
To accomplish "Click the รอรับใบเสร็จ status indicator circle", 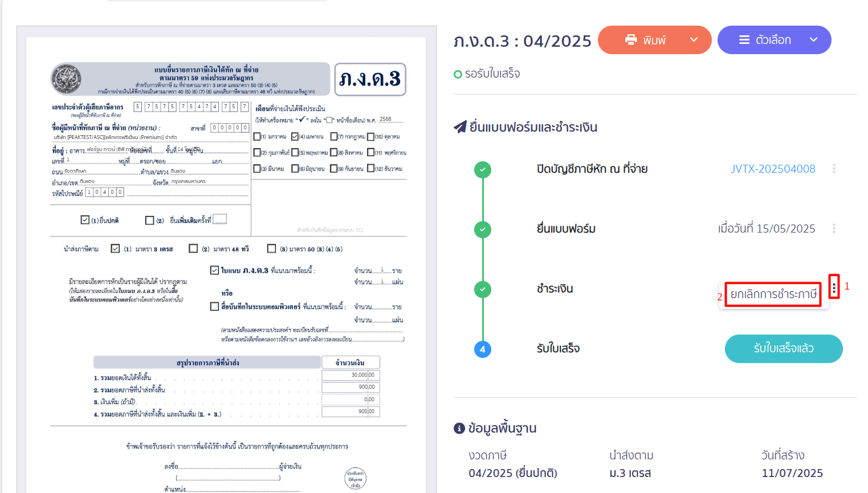I will pyautogui.click(x=458, y=74).
